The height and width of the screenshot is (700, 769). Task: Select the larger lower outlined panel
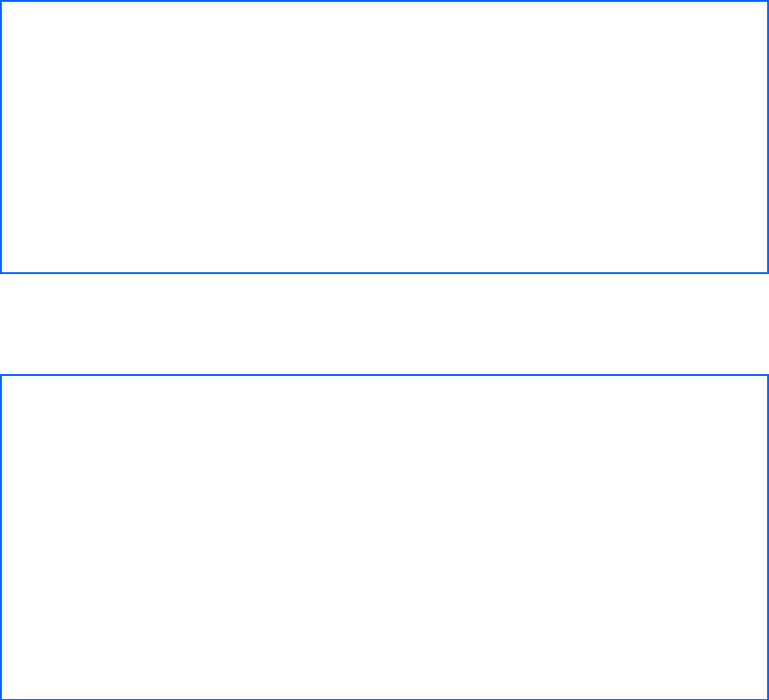click(x=384, y=537)
